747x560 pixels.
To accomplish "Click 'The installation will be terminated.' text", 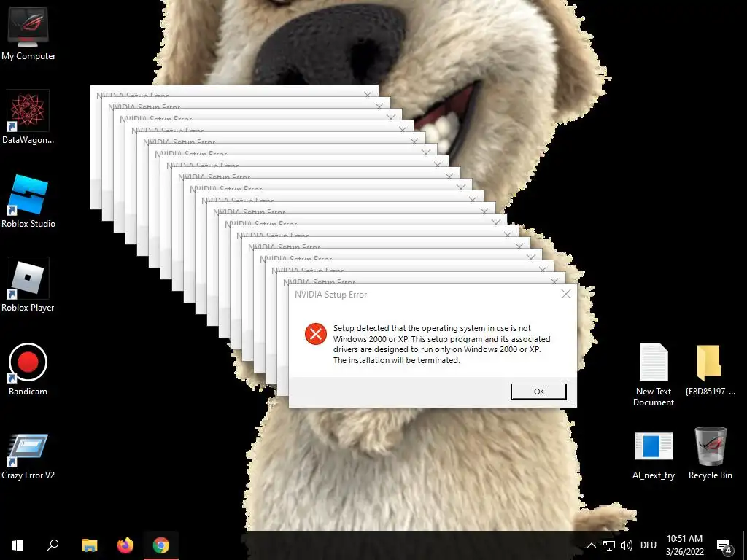I will pyautogui.click(x=396, y=360).
